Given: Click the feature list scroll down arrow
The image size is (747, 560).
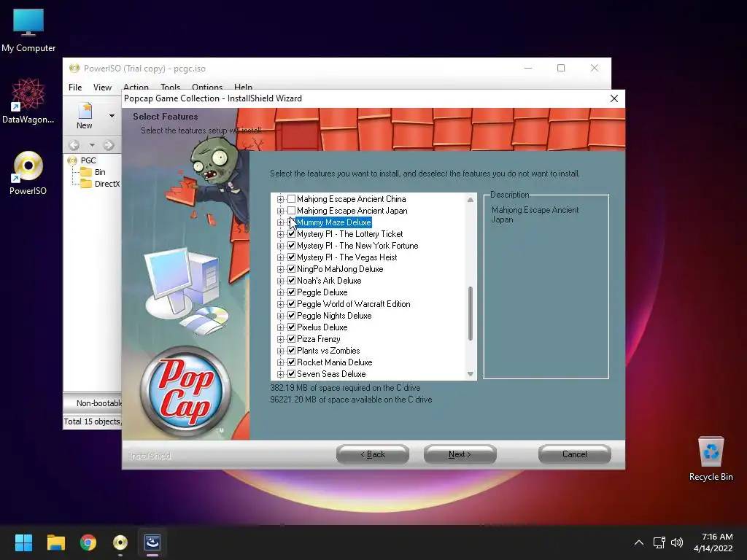Looking at the screenshot, I should pos(471,374).
